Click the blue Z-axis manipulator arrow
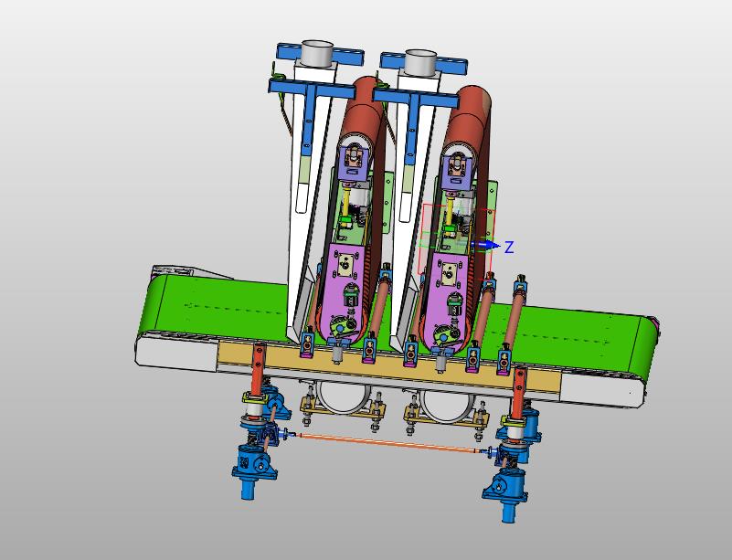Viewport: 732px width, 560px height. coord(487,245)
